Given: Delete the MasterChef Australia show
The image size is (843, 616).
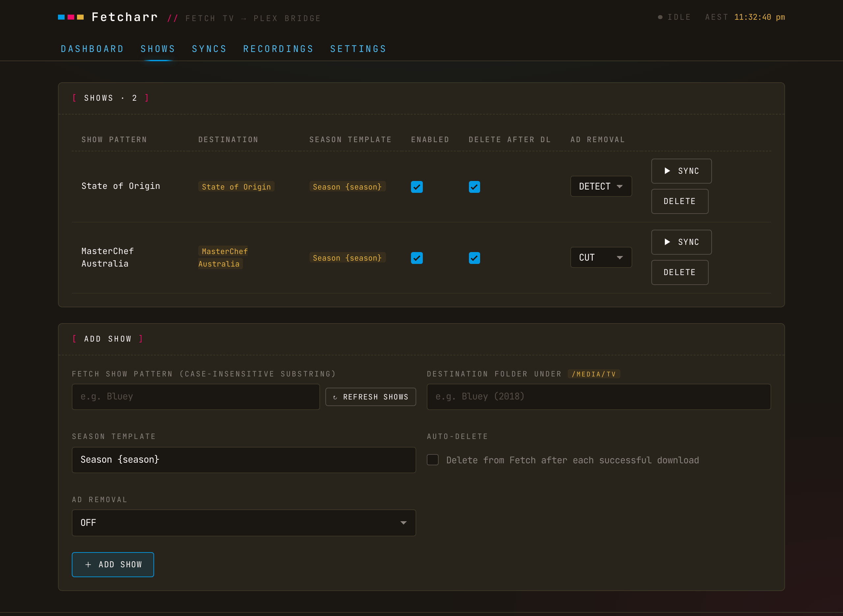Looking at the screenshot, I should click(x=680, y=272).
